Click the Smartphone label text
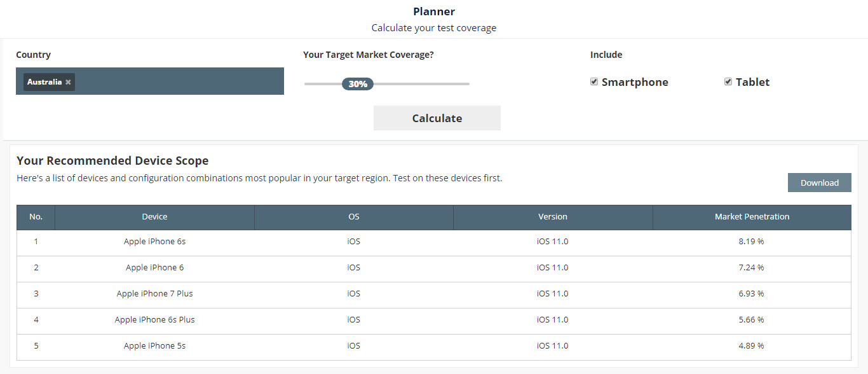This screenshot has width=868, height=374. (x=635, y=82)
